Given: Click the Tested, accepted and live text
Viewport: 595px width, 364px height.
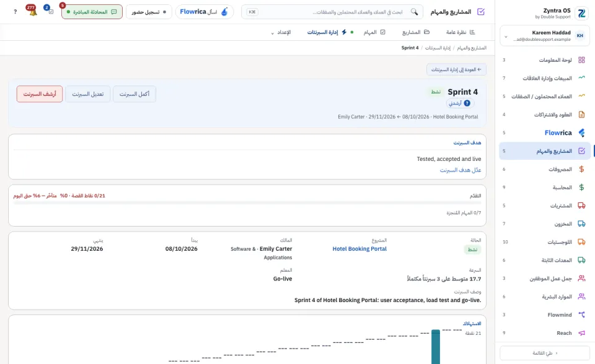Looking at the screenshot, I should point(449,159).
